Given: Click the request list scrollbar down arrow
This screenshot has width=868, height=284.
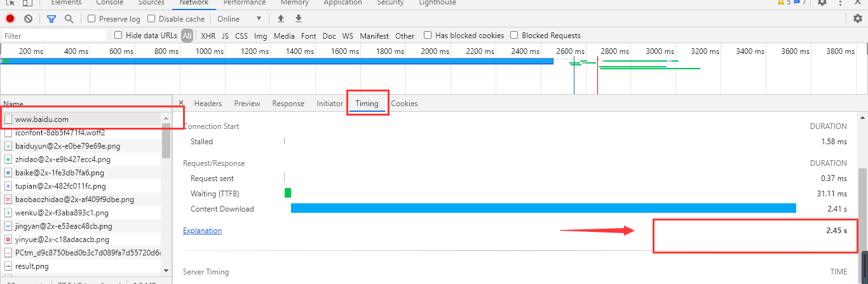Looking at the screenshot, I should click(166, 270).
